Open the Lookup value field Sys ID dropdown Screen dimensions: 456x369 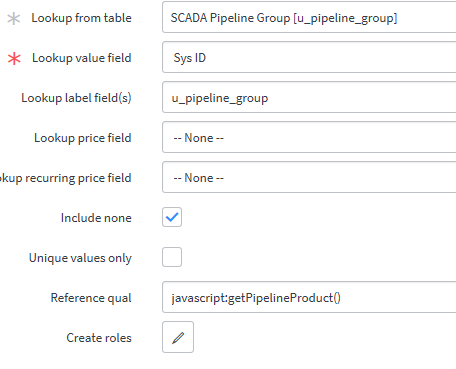[x=309, y=57]
